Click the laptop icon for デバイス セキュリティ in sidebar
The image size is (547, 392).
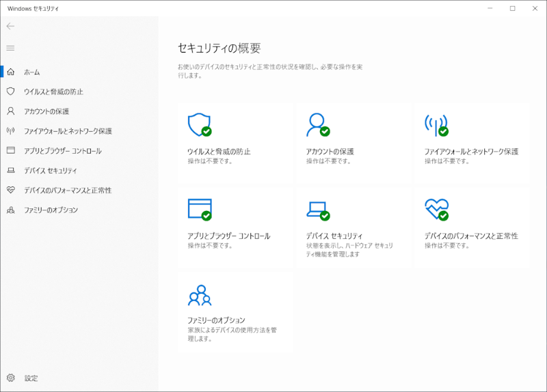[10, 171]
